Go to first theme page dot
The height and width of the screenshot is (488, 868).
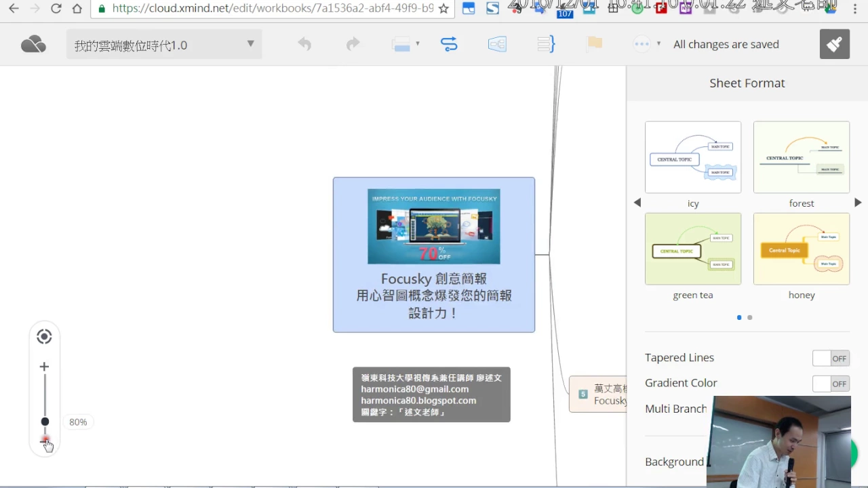[739, 317]
